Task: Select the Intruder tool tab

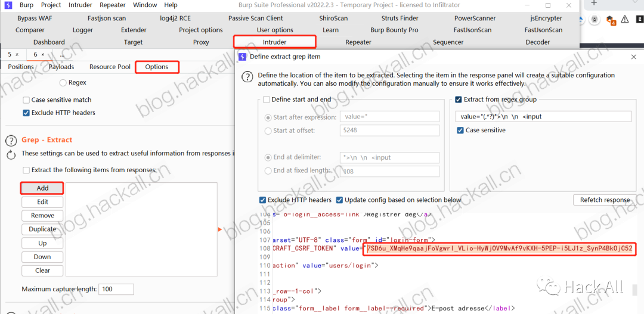Action: [x=275, y=42]
